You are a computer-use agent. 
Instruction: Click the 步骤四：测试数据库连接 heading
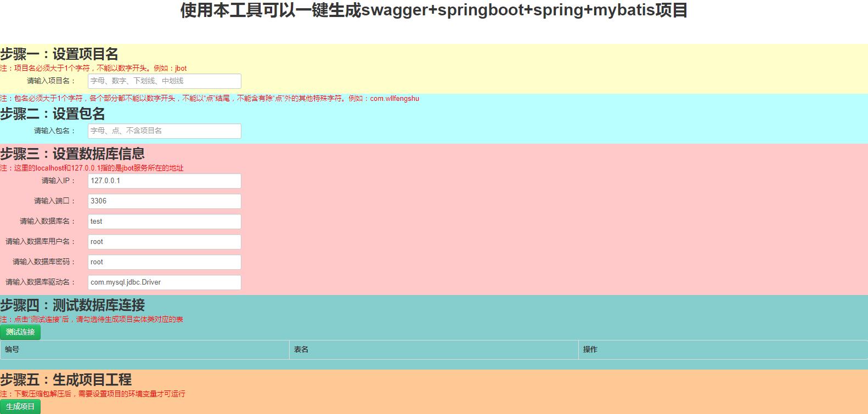pyautogui.click(x=72, y=305)
